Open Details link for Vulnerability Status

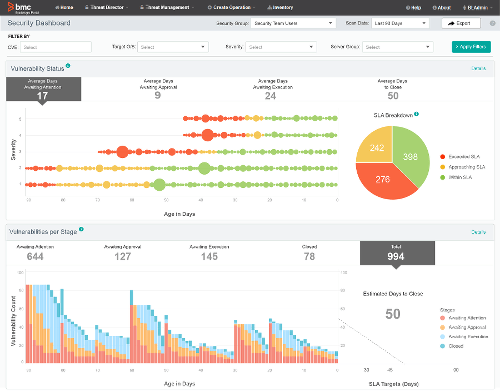click(479, 68)
